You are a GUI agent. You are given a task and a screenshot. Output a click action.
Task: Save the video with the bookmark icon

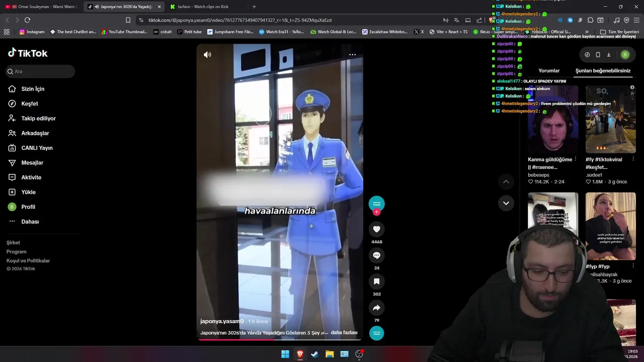click(376, 282)
